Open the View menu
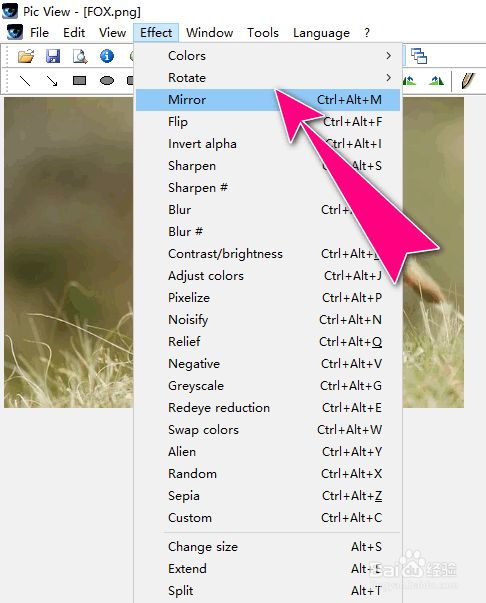Image resolution: width=486 pixels, height=603 pixels. (112, 33)
